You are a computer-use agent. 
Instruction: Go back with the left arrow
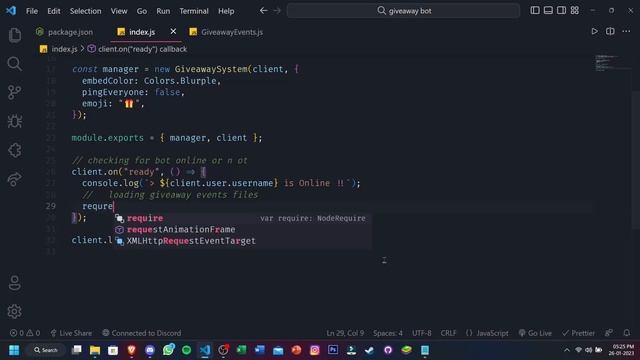(x=264, y=11)
